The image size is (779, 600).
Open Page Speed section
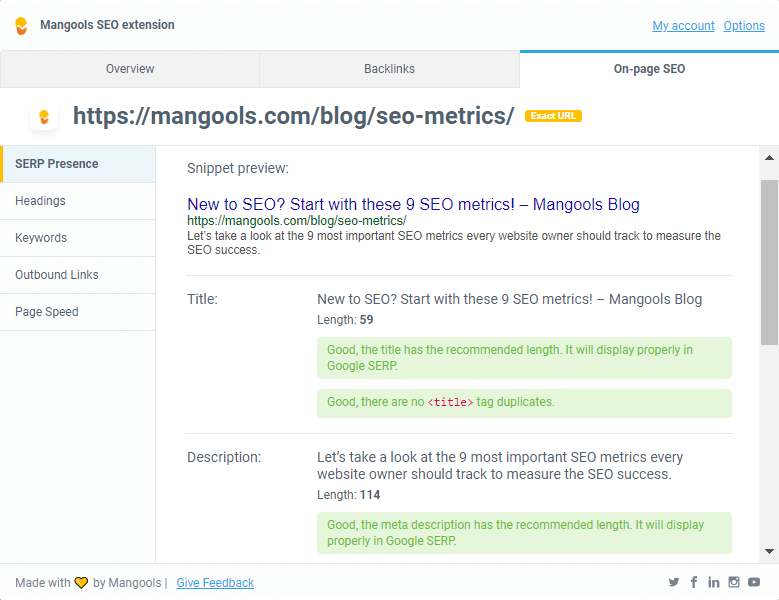click(78, 312)
